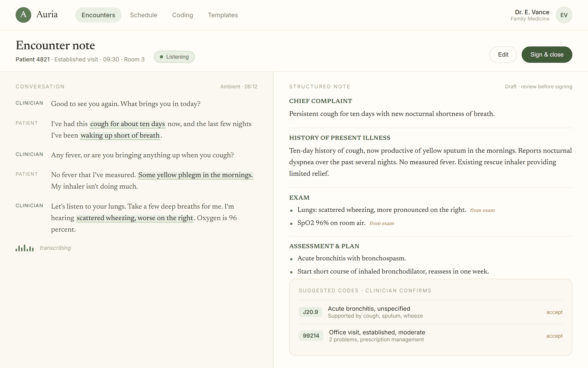
Task: Click 'Ambient · 06:12' timer text
Action: coord(239,87)
